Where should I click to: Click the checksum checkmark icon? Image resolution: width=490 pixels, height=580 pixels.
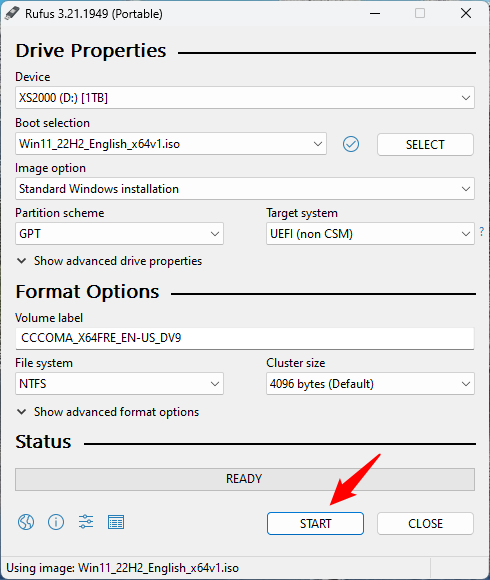pos(351,144)
